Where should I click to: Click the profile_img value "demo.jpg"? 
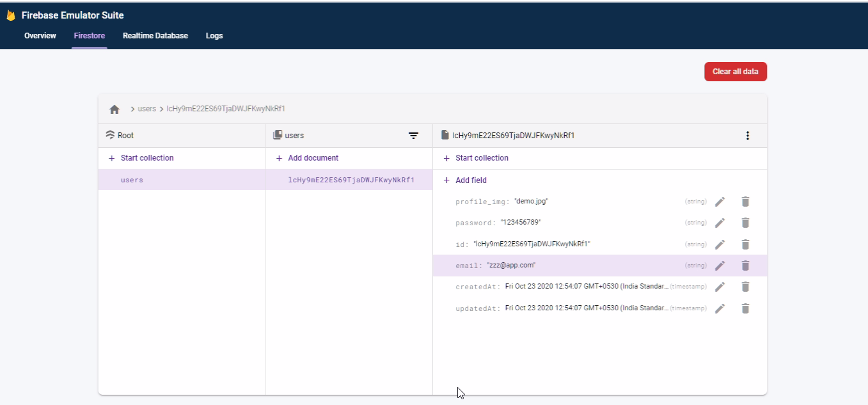531,202
